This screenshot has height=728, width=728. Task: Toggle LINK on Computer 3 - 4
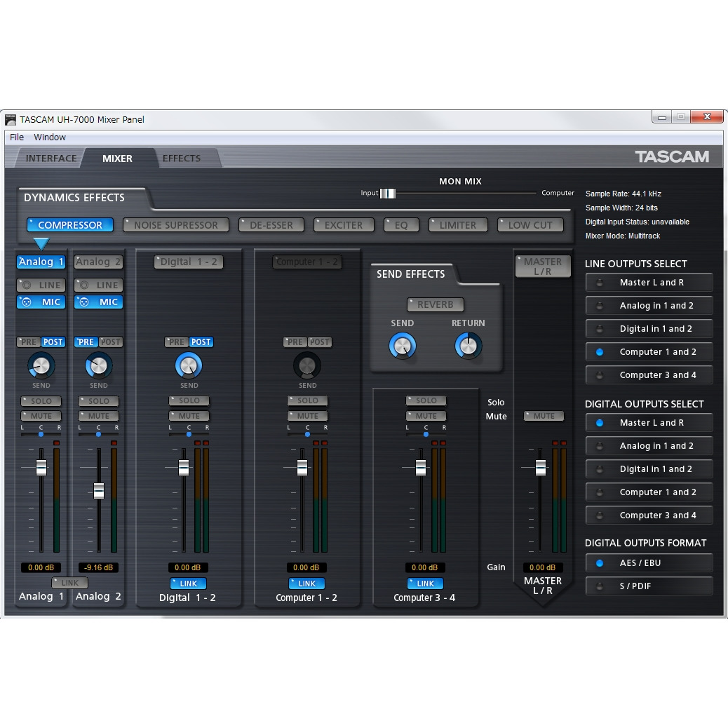tap(425, 584)
